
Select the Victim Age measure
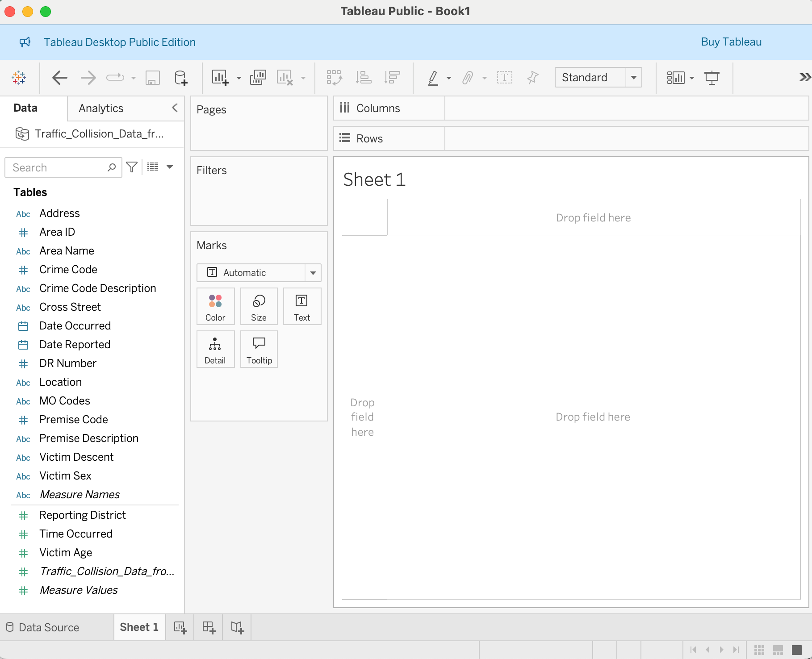66,553
